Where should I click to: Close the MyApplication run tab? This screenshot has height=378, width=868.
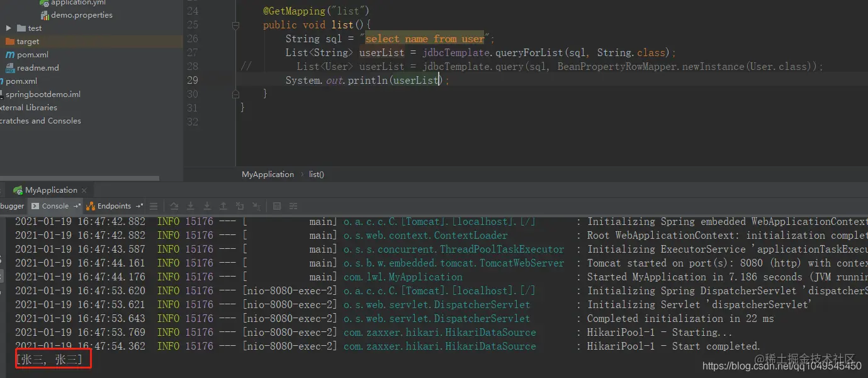coord(84,190)
